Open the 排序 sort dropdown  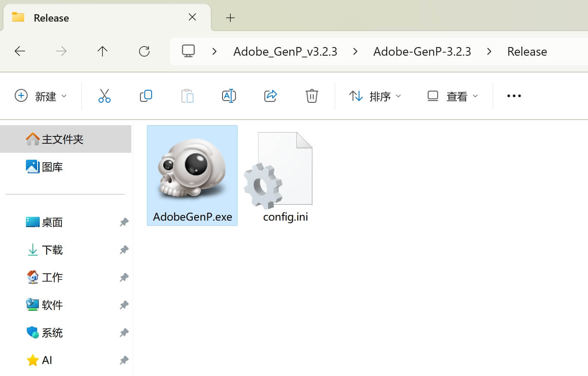(x=375, y=96)
